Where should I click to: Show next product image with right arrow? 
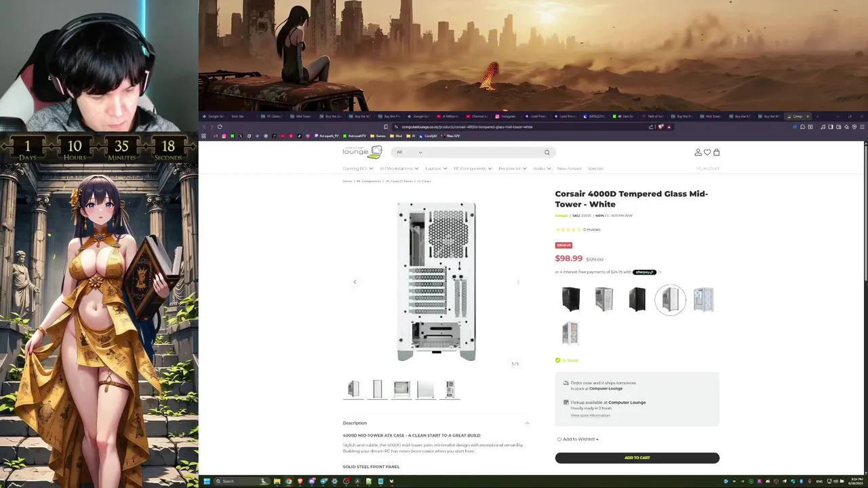coord(518,282)
